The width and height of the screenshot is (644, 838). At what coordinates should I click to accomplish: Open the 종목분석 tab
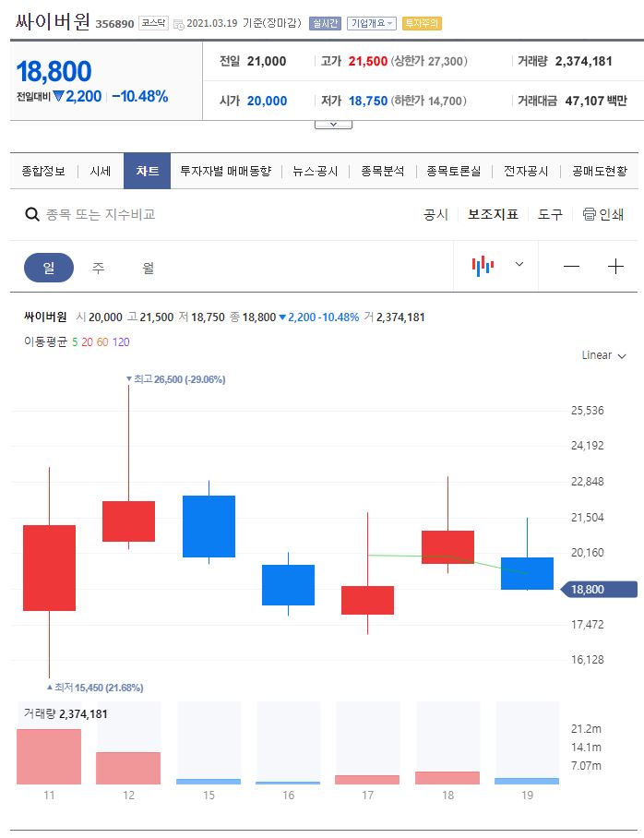coord(382,171)
